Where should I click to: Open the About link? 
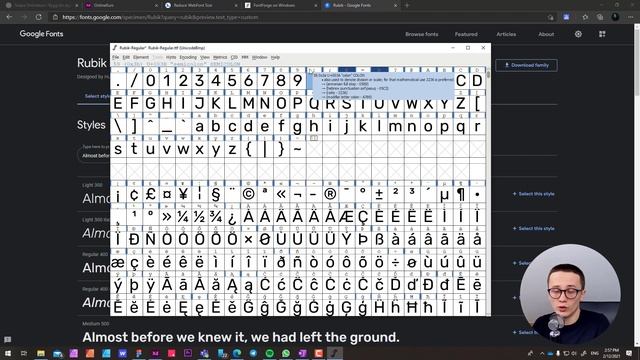[x=546, y=34]
